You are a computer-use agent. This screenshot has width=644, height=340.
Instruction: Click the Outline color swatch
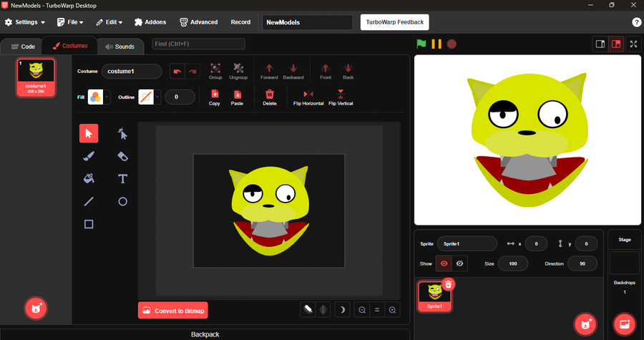pyautogui.click(x=146, y=97)
